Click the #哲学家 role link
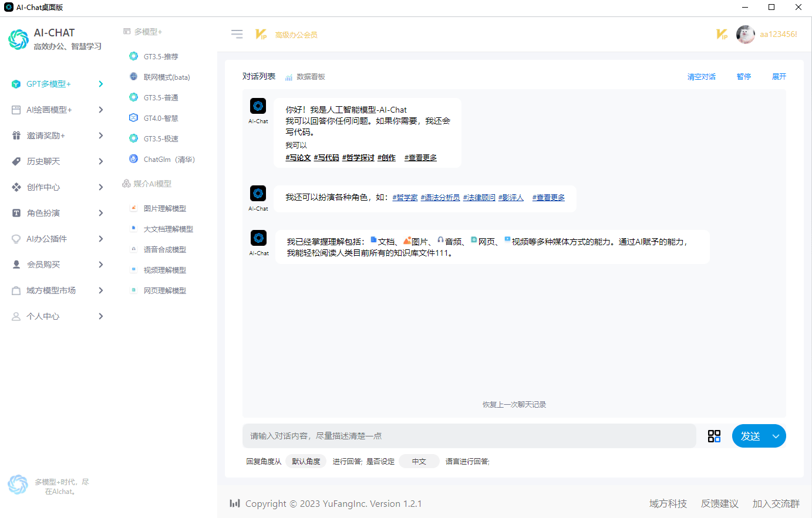This screenshot has width=812, height=518. 405,198
